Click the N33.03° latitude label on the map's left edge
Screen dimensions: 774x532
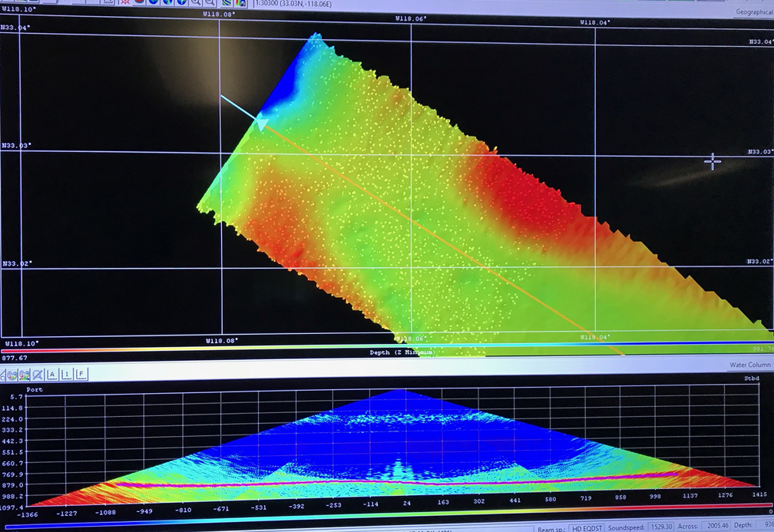16,146
